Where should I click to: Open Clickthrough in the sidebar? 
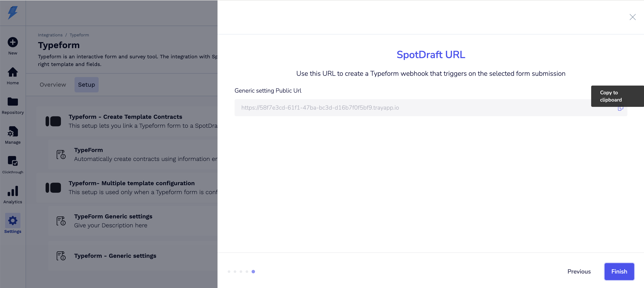(x=13, y=161)
